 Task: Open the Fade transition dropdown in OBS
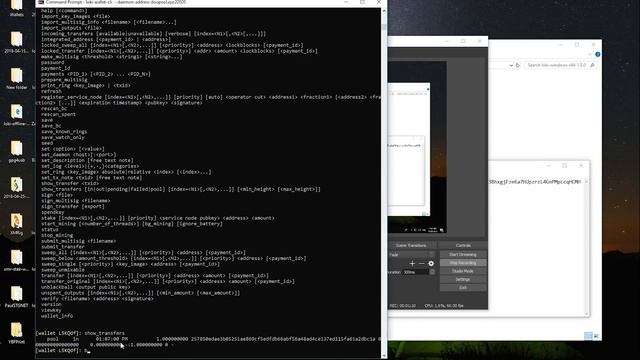pos(412,255)
